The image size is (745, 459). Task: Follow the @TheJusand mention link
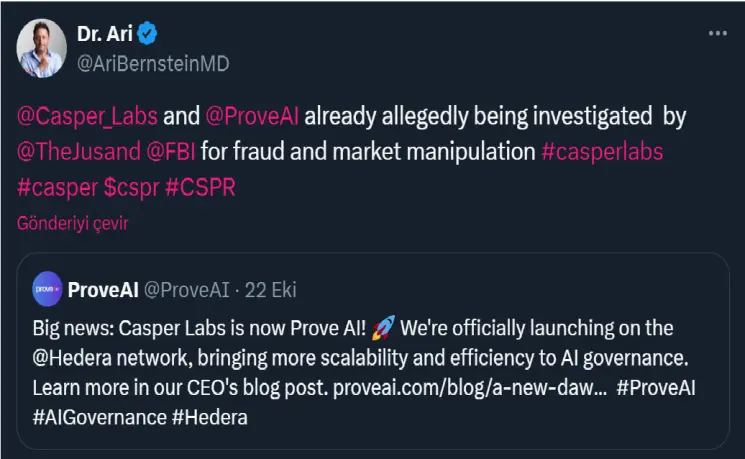pos(79,152)
